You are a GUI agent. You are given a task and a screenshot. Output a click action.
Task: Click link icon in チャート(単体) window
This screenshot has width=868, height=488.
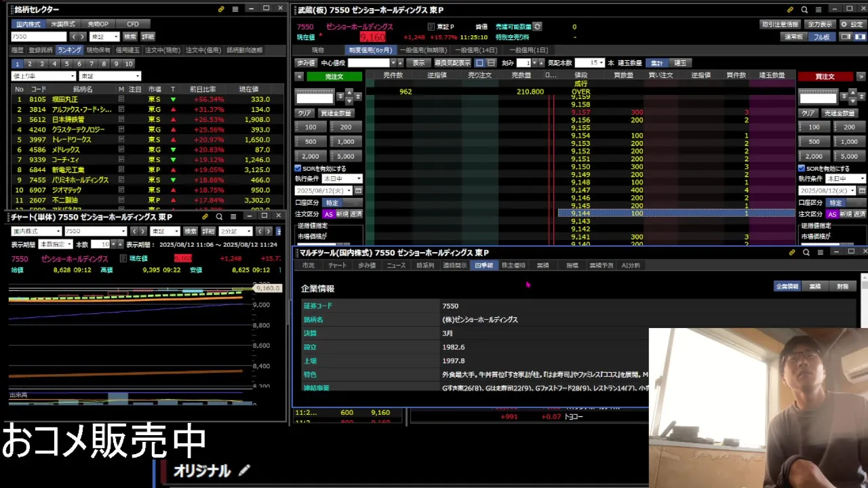point(205,216)
